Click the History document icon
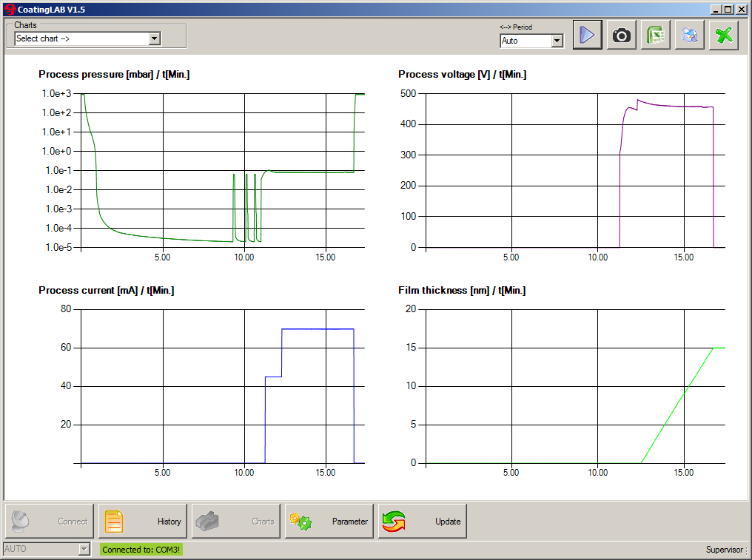The width and height of the screenshot is (752, 560). tap(114, 522)
